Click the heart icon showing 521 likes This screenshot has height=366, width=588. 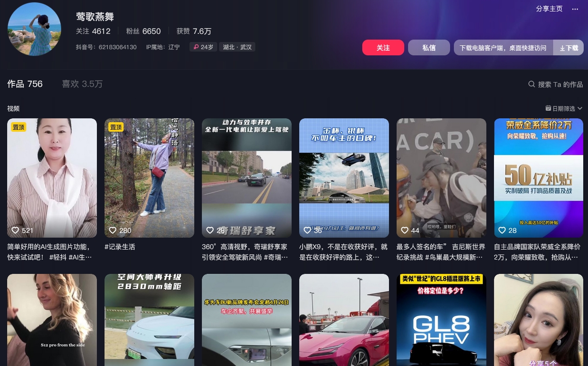click(x=15, y=230)
